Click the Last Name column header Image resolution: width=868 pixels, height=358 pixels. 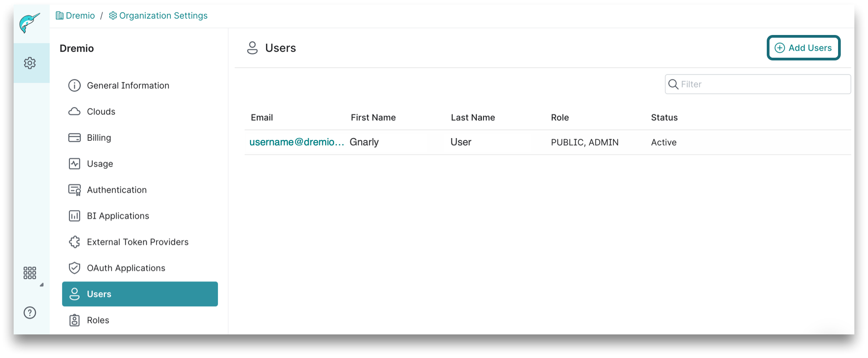click(x=473, y=118)
